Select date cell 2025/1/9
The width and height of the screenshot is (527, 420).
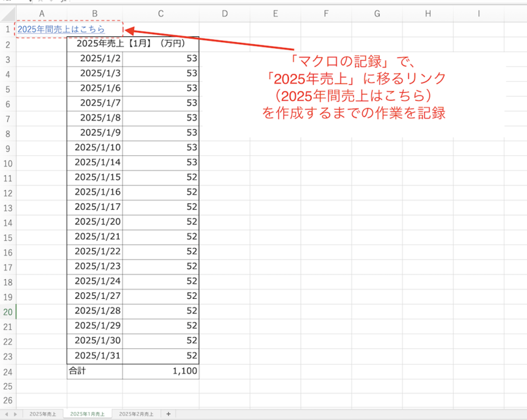pos(95,133)
